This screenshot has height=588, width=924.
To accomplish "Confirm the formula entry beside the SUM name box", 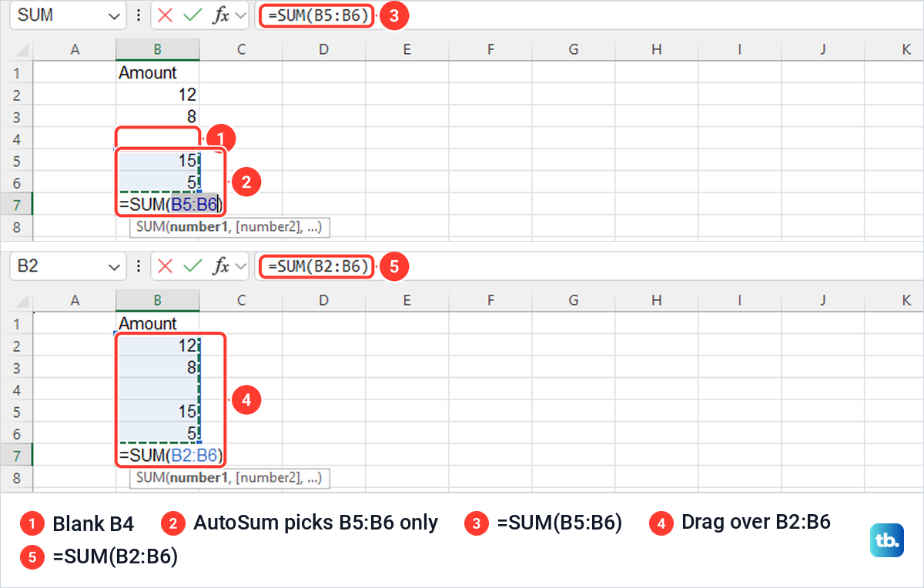I will pyautogui.click(x=192, y=15).
